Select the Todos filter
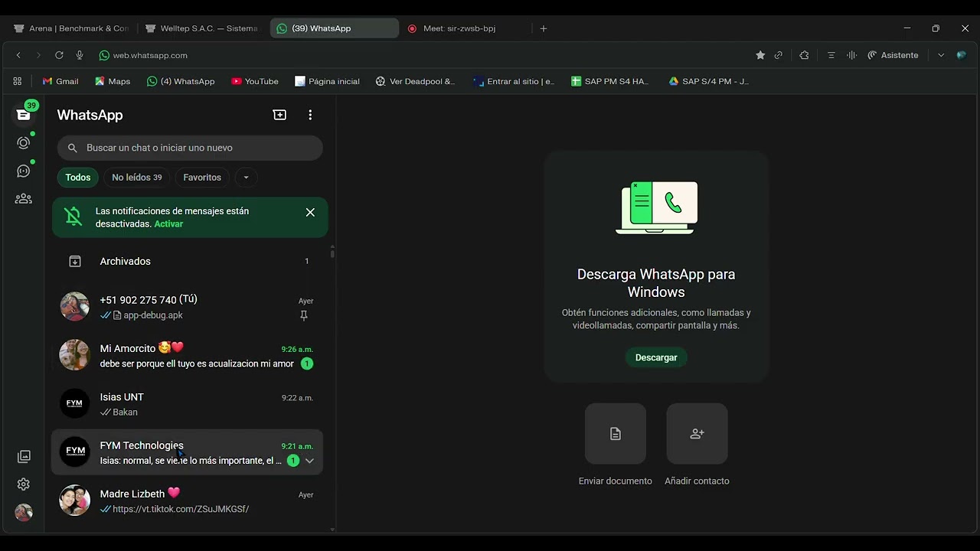The image size is (980, 551). click(78, 178)
